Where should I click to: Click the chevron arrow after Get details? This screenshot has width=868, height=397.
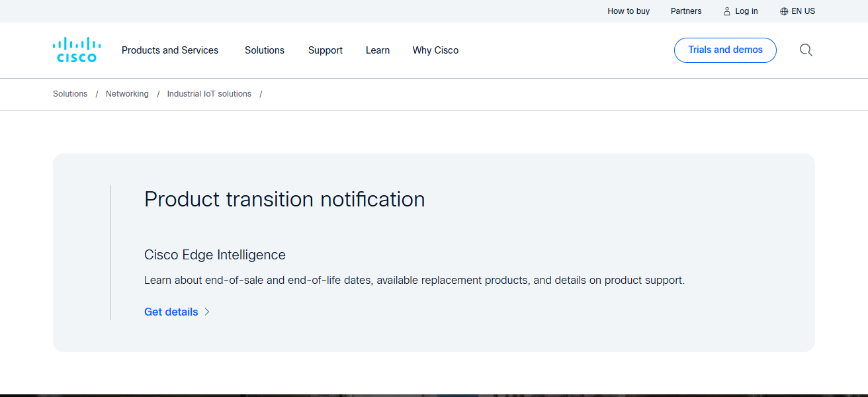click(x=206, y=312)
